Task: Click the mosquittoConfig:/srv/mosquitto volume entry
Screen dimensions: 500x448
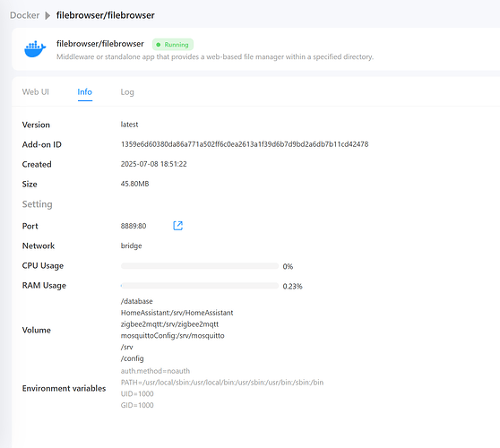Action: coord(173,336)
